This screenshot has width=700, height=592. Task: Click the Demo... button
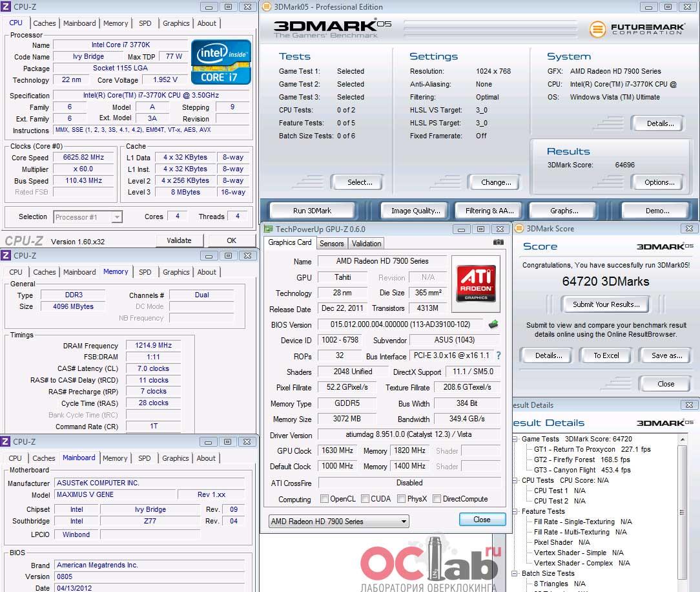(x=657, y=211)
